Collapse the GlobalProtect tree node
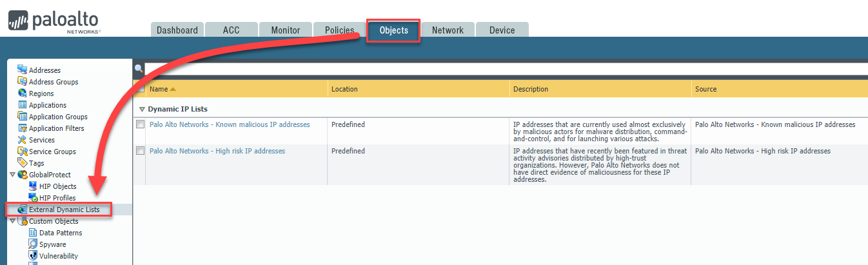This screenshot has width=868, height=265. tap(12, 174)
